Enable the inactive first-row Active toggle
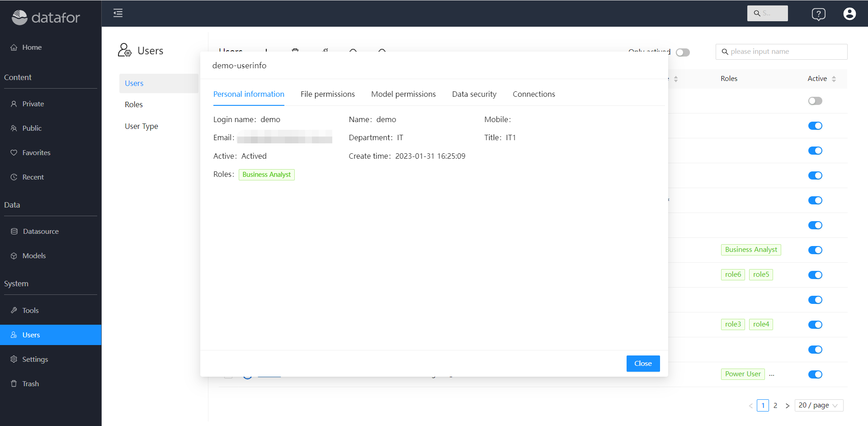This screenshot has height=426, width=868. pos(815,101)
